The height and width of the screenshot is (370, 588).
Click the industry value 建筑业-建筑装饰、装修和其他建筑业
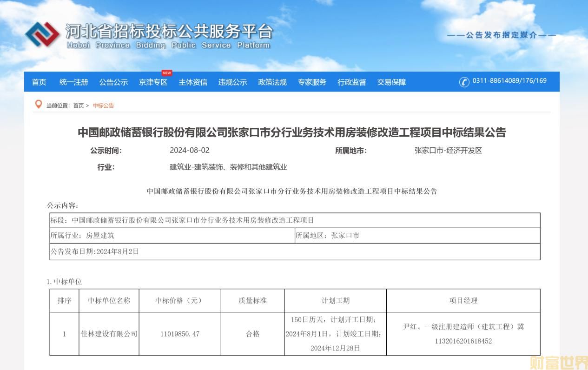coord(229,167)
